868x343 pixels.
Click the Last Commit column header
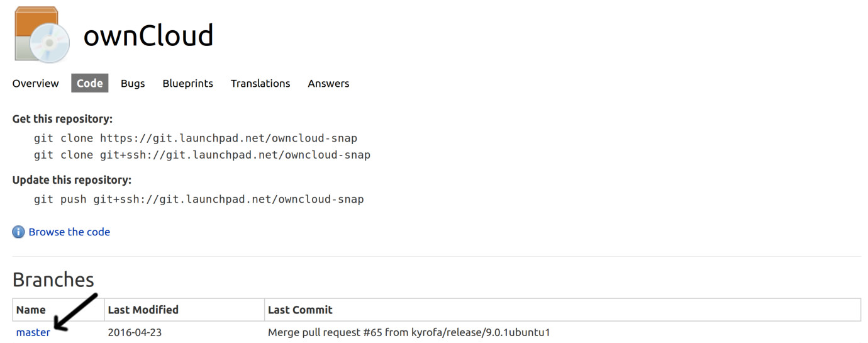(x=300, y=310)
